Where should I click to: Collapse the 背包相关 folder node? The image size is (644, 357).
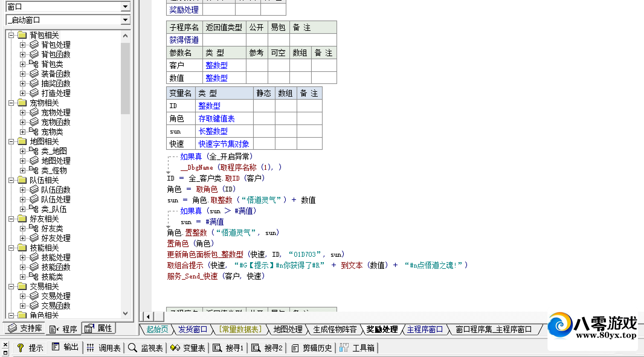(11, 35)
